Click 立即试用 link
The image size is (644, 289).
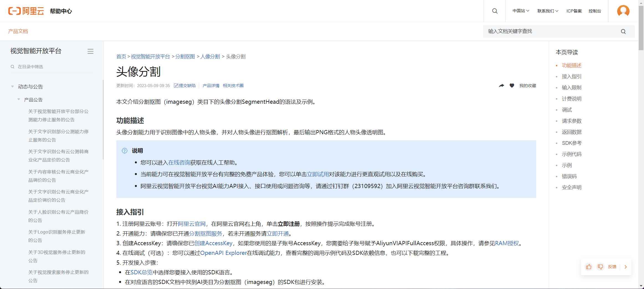pos(318,174)
